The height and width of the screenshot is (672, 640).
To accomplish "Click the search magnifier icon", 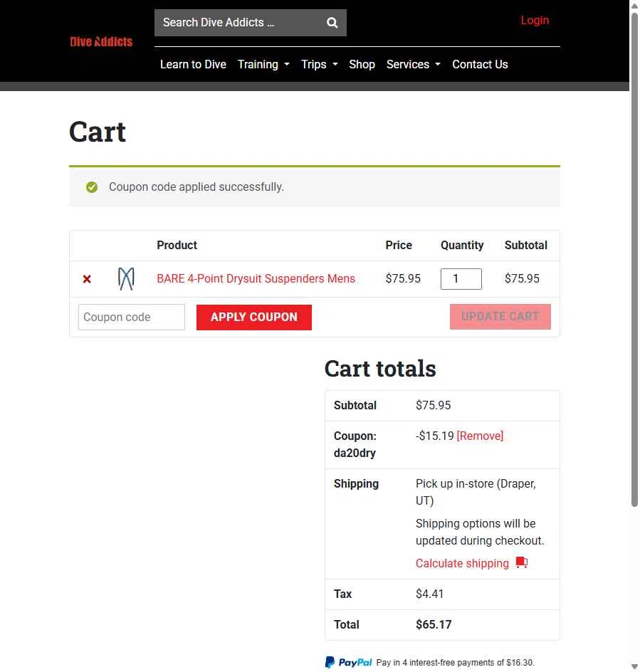I will click(332, 22).
